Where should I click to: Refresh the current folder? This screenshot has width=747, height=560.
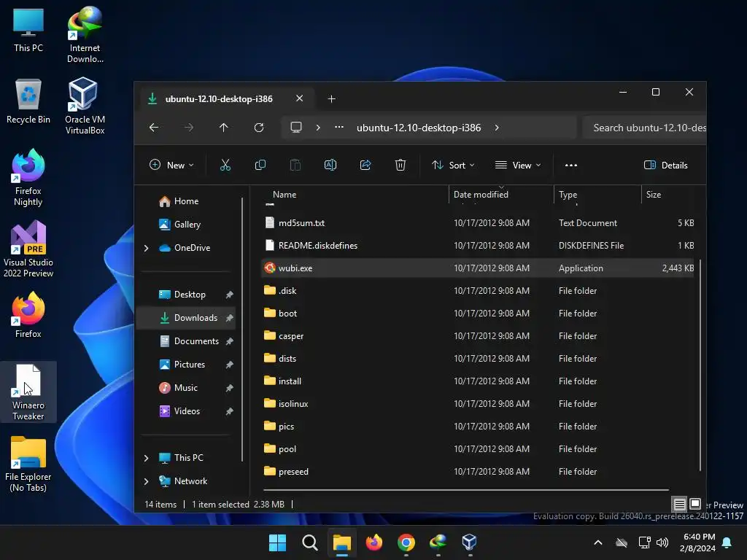click(259, 128)
